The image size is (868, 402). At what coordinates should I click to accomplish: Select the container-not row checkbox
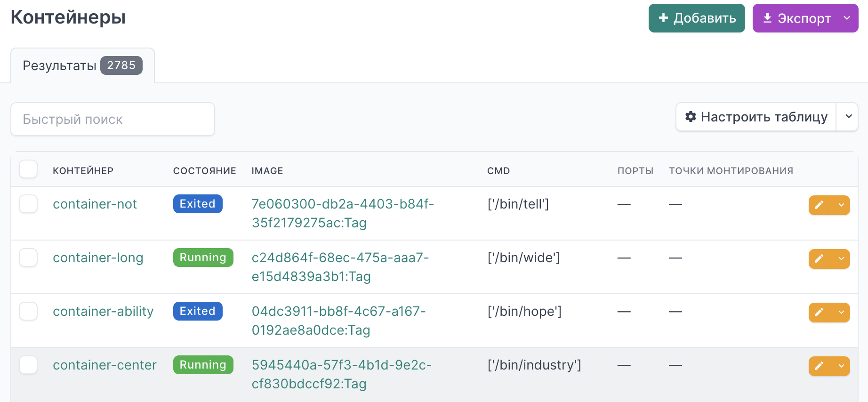coord(28,204)
